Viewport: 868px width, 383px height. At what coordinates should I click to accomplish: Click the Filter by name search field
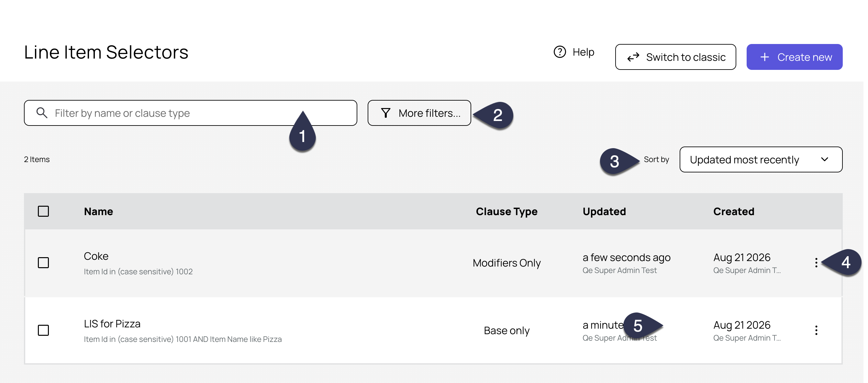[x=190, y=113]
